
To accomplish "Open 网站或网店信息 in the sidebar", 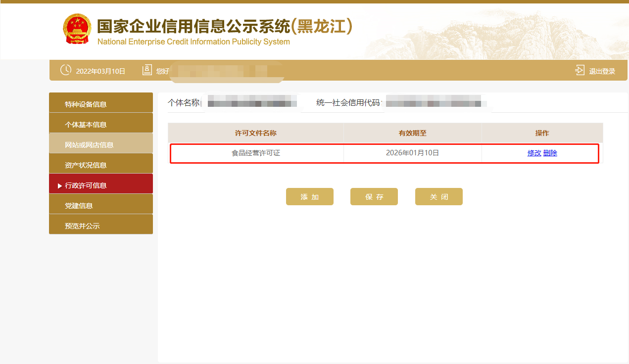I will (101, 143).
